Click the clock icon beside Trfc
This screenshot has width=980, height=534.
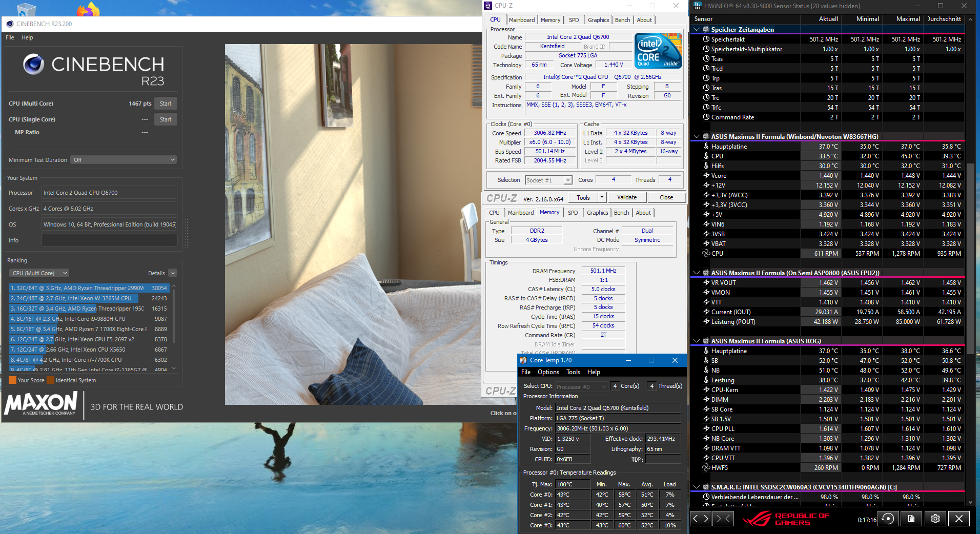(x=706, y=108)
